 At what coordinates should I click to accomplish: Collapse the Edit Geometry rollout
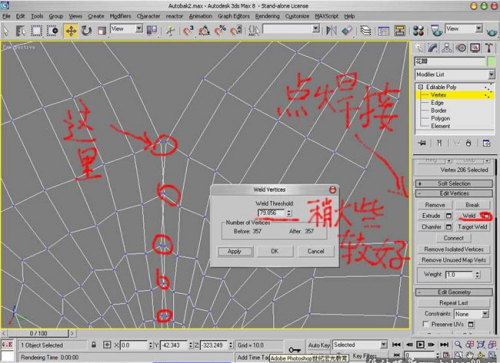(x=454, y=292)
